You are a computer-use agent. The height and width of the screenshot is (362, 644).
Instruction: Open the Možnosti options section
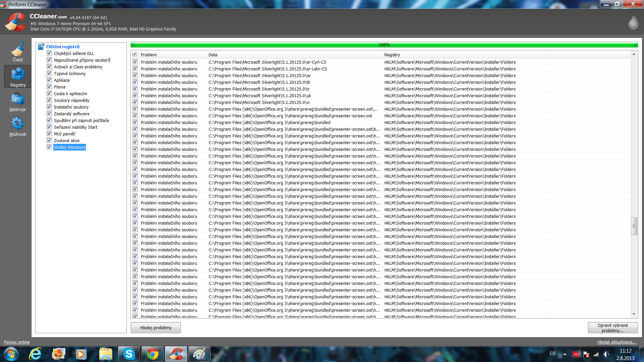(18, 126)
